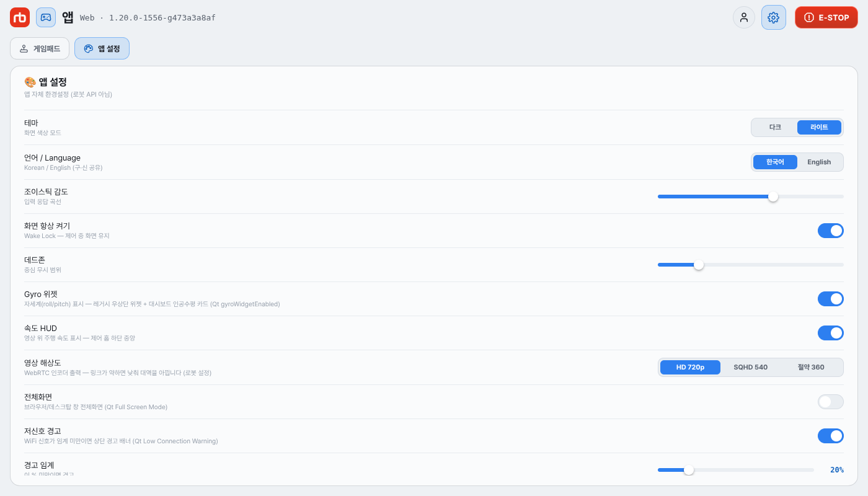Open the user profile icon

(x=744, y=17)
